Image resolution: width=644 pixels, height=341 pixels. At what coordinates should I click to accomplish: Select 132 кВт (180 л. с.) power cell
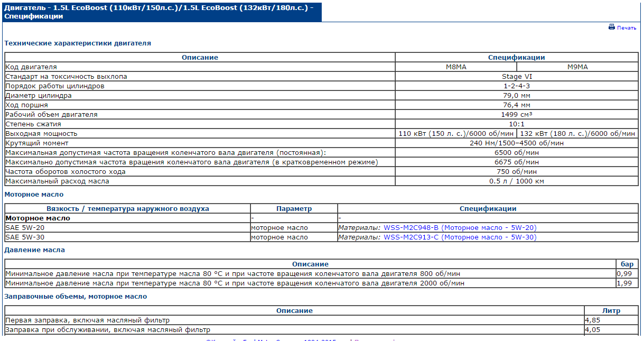coord(577,134)
